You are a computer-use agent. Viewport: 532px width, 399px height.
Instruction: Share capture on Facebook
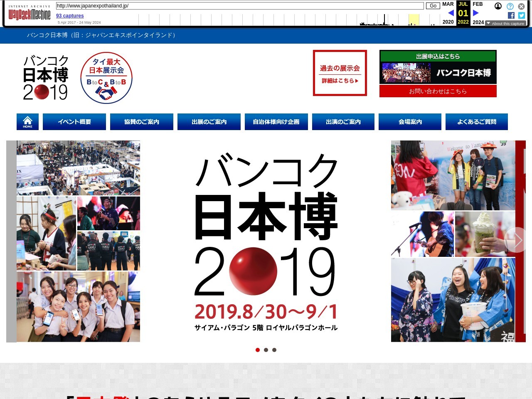(511, 15)
